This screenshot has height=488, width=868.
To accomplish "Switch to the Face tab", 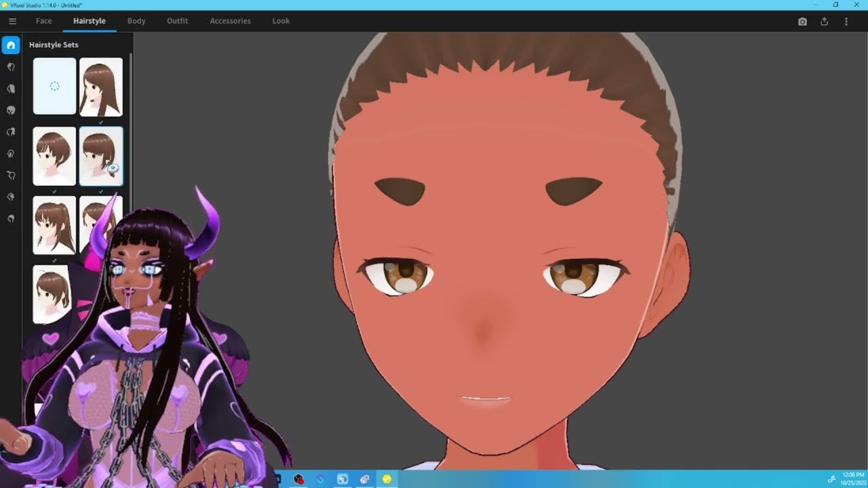I will [x=44, y=21].
